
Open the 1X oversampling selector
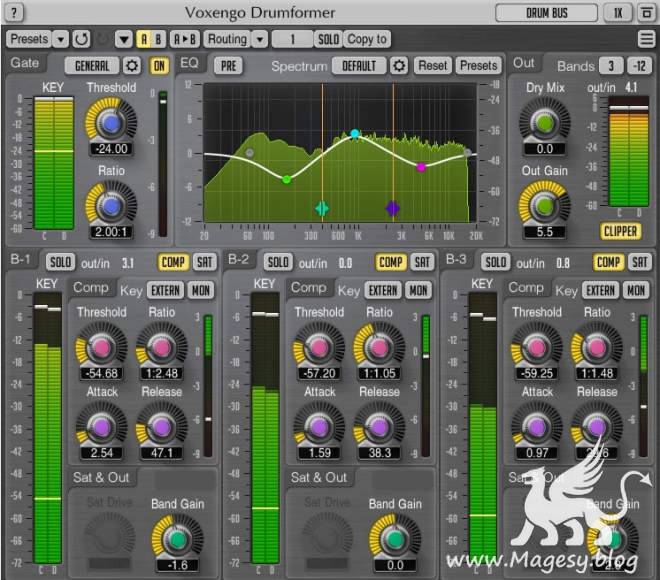pos(618,13)
